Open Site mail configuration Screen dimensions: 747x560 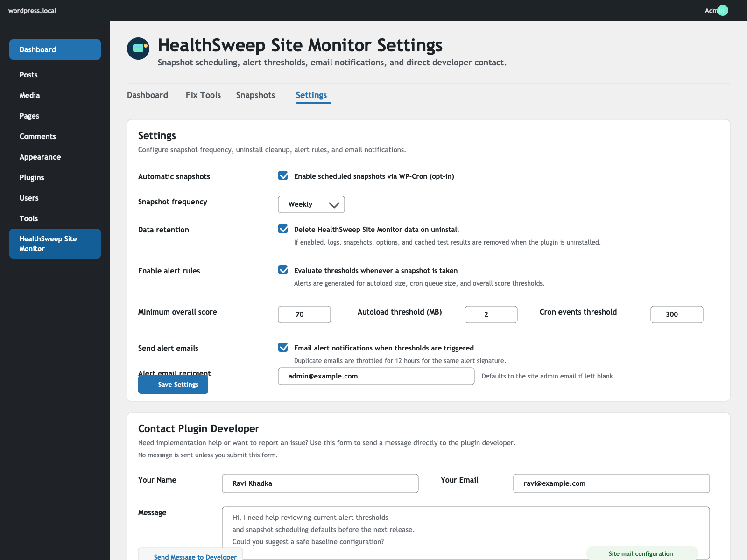point(641,553)
